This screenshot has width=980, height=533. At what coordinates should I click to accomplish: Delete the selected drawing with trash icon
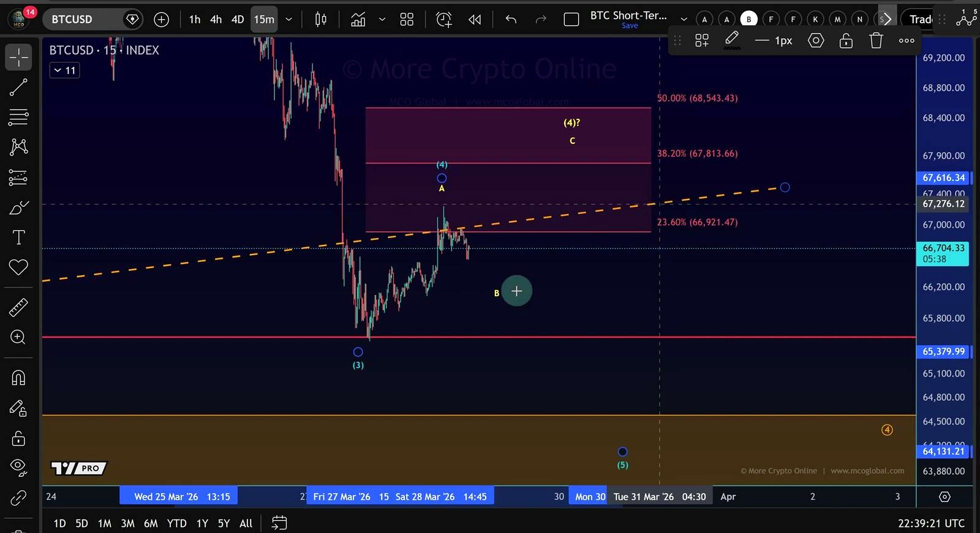(876, 41)
